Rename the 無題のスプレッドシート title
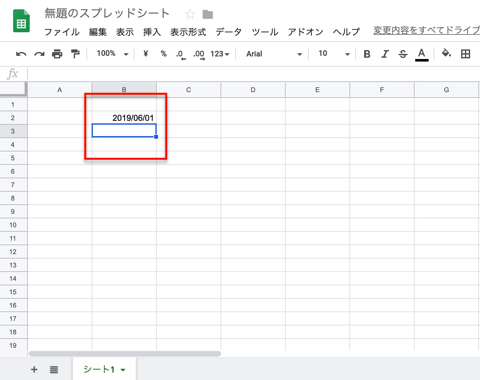 pyautogui.click(x=107, y=14)
